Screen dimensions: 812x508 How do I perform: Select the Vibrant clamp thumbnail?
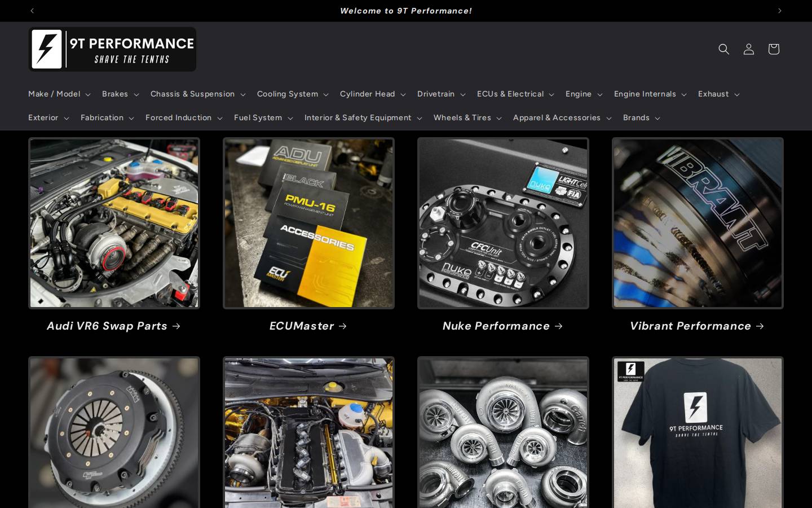click(698, 223)
